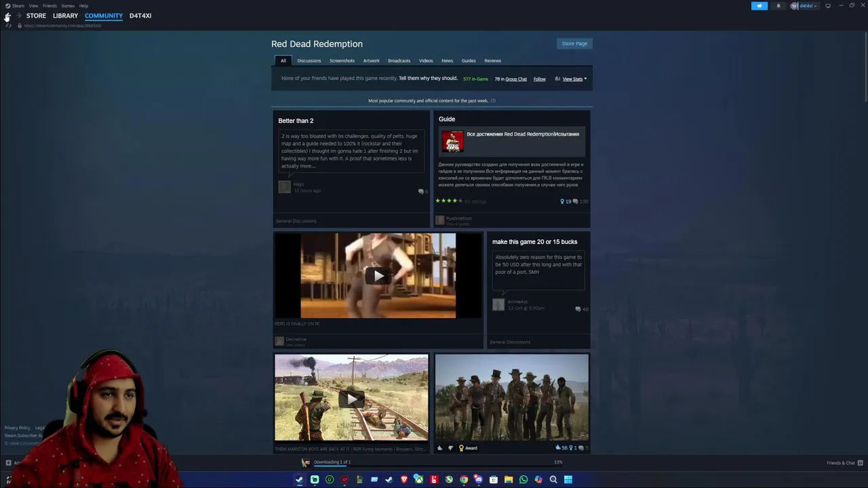Open General Discussions under Better than 2
Viewport: 868px width, 488px height.
click(x=296, y=221)
